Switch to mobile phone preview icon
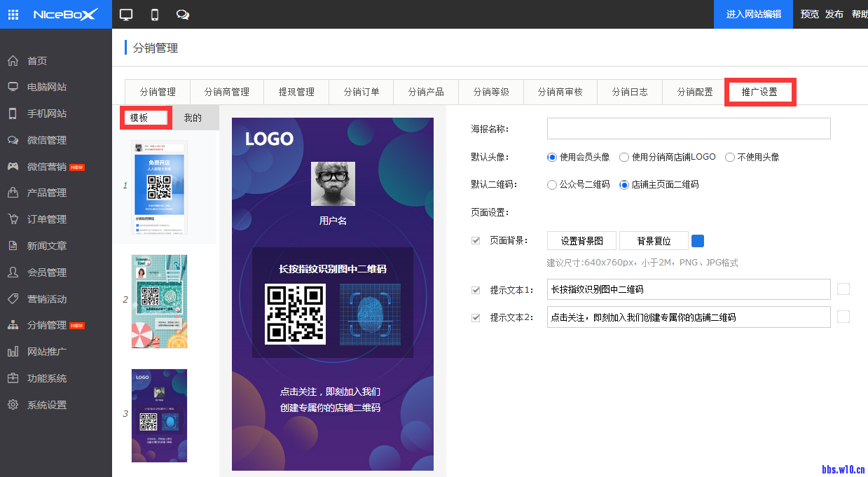The image size is (868, 477). [155, 14]
